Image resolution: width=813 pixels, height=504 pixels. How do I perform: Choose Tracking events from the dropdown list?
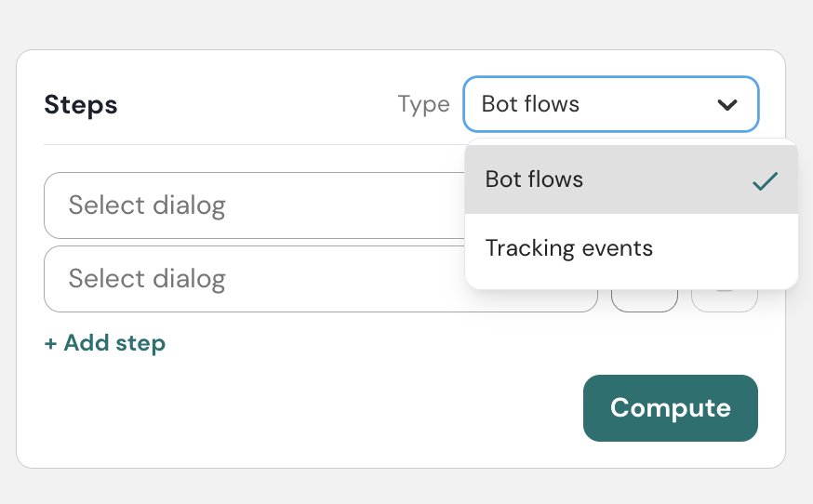[569, 248]
